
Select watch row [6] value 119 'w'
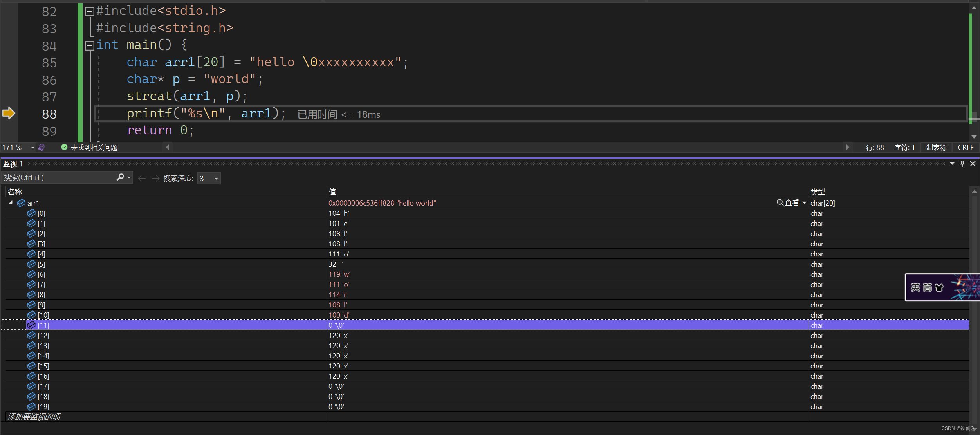tap(339, 274)
